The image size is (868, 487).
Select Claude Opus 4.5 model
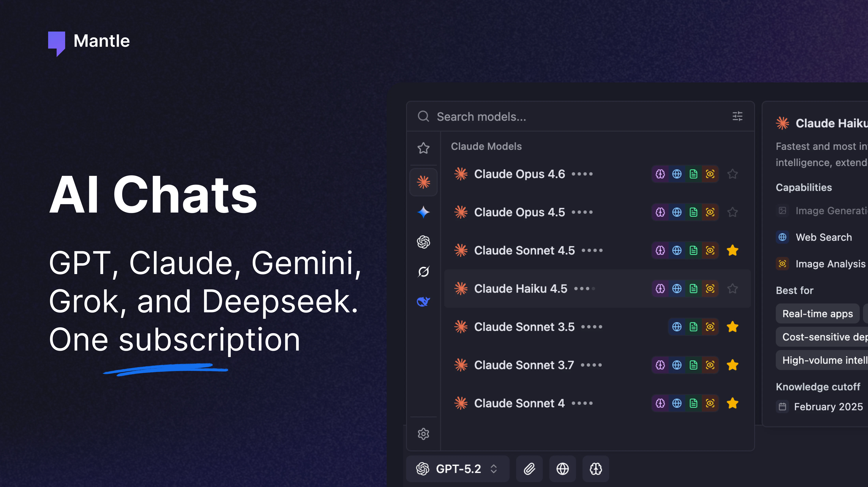point(597,212)
